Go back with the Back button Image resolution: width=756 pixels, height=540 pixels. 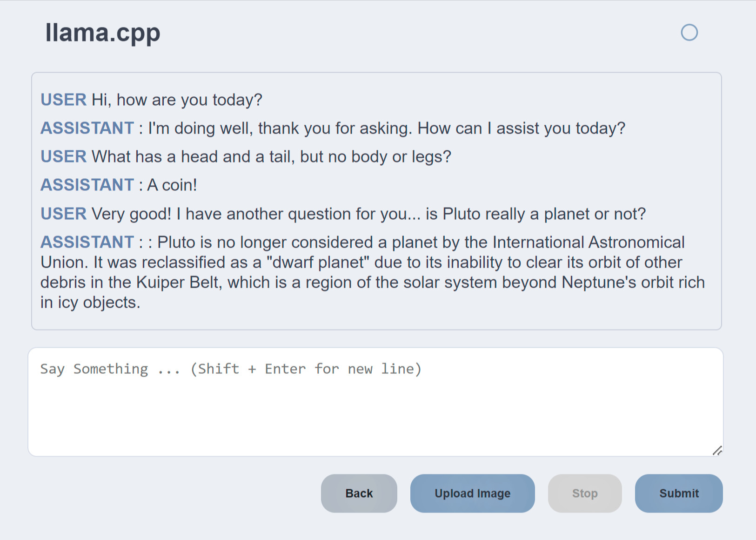(359, 493)
